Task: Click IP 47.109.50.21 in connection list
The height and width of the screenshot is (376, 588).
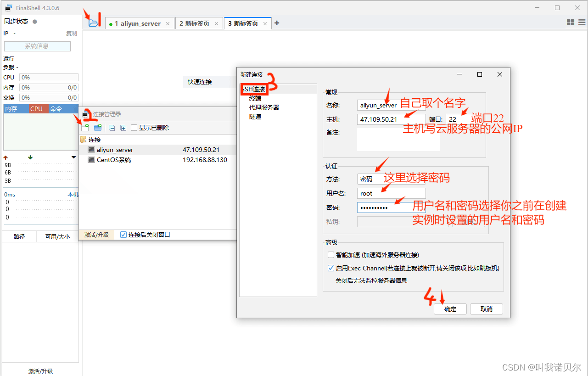Action: tap(201, 150)
